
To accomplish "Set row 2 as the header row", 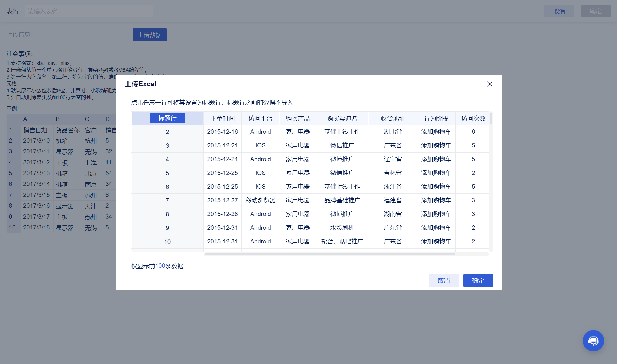I will (x=167, y=132).
